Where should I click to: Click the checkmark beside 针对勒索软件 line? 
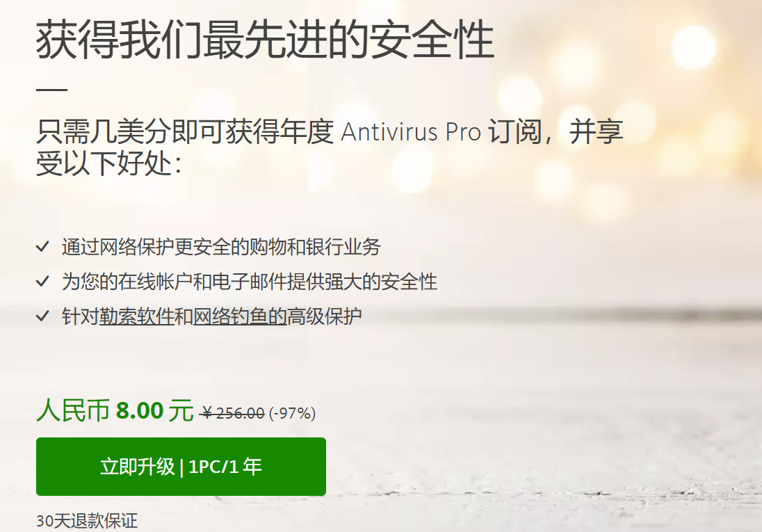tap(43, 316)
